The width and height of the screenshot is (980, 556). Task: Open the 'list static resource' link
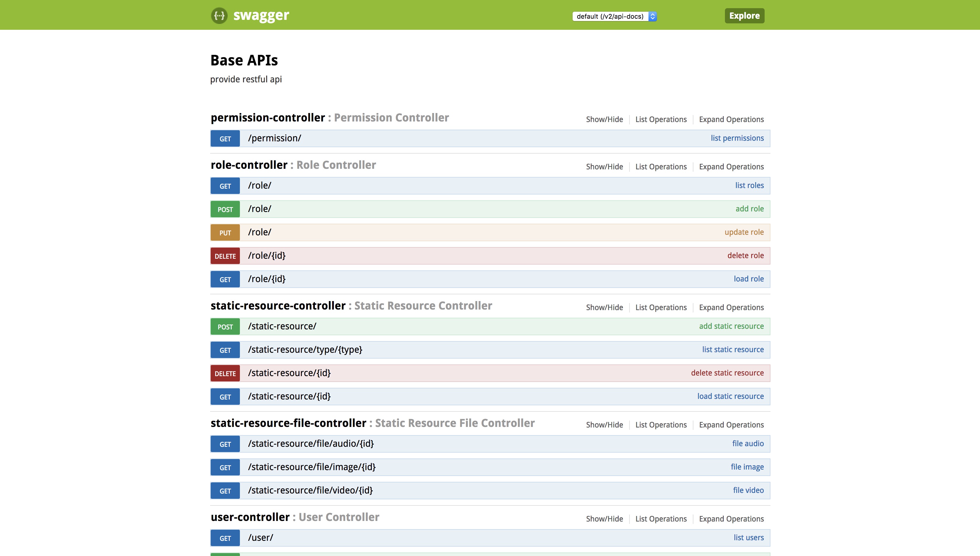(732, 350)
